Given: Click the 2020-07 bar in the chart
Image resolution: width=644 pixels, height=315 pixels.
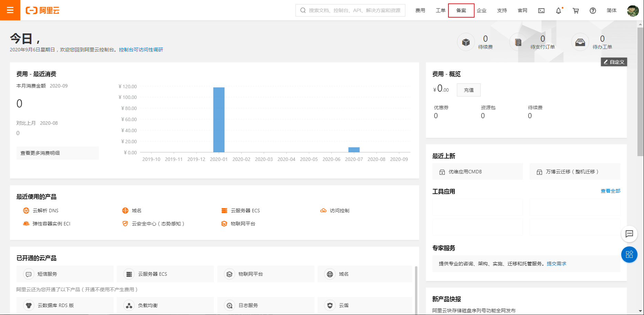Looking at the screenshot, I should (354, 150).
